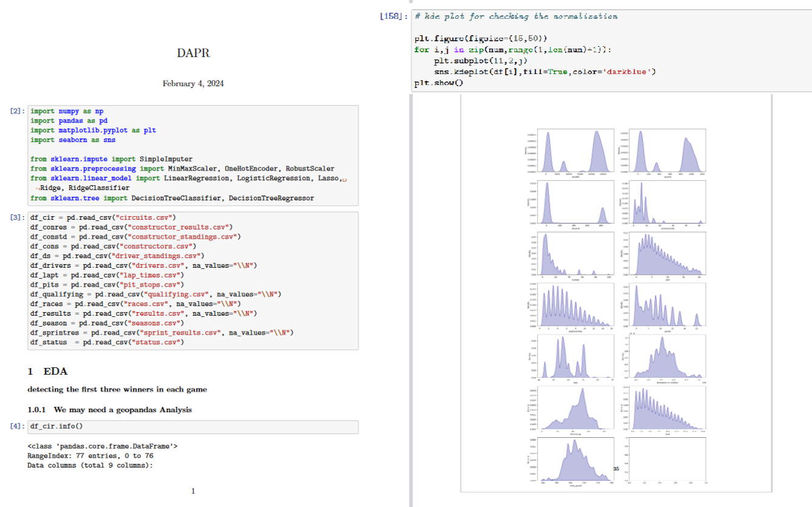This screenshot has width=812, height=507.
Task: Select the cell number '[4]:' label
Action: [x=18, y=426]
